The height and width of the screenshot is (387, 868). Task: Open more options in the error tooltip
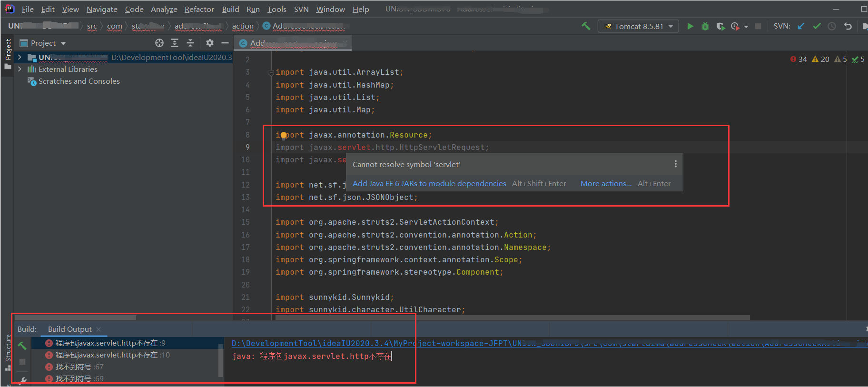pyautogui.click(x=675, y=164)
